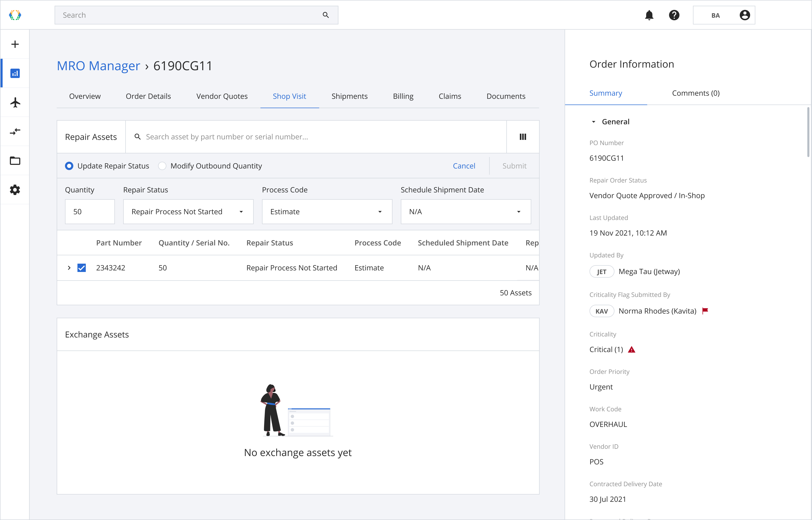Switch to the Overview tab
Screen dimensions: 812x520
coord(85,96)
